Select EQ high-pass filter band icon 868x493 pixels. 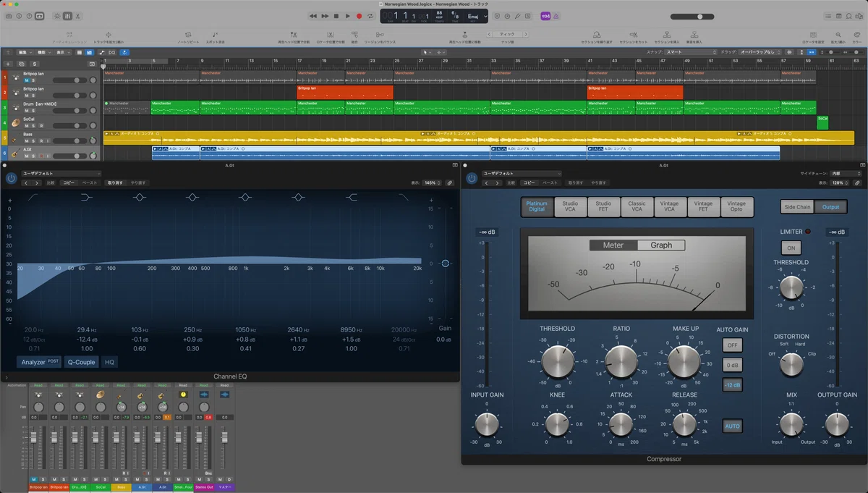(34, 197)
